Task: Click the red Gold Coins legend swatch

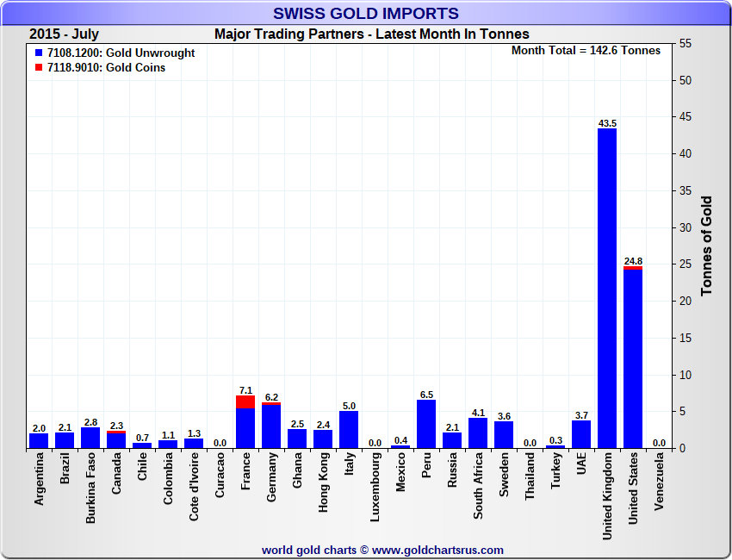Action: coord(38,68)
